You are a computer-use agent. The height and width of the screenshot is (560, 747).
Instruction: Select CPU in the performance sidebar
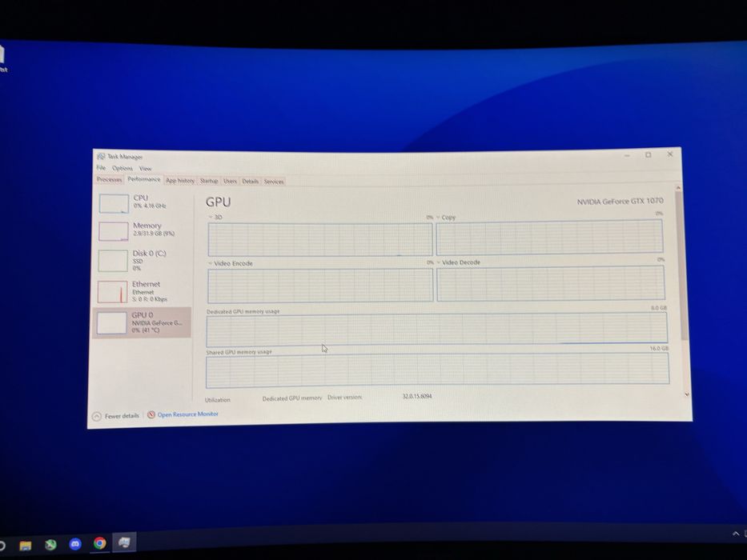pos(143,203)
